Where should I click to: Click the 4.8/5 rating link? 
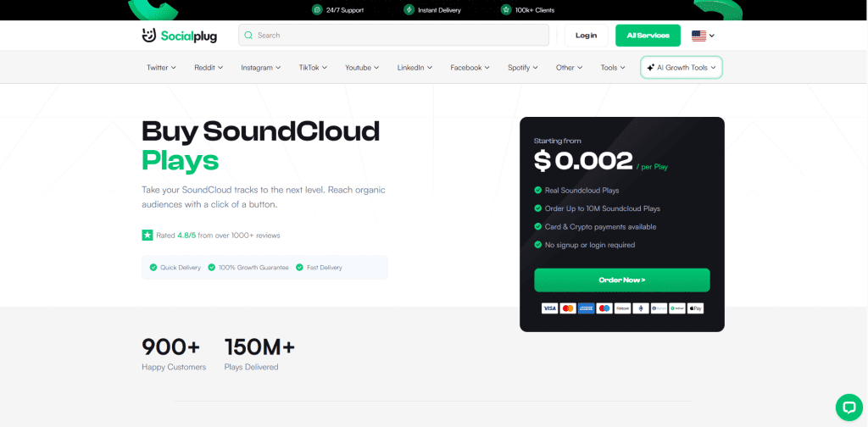[x=186, y=236]
